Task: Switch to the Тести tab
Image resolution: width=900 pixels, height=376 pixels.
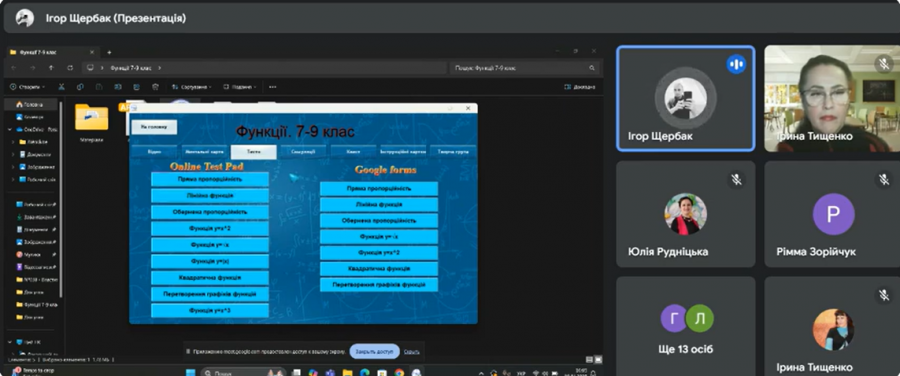Action: 254,152
